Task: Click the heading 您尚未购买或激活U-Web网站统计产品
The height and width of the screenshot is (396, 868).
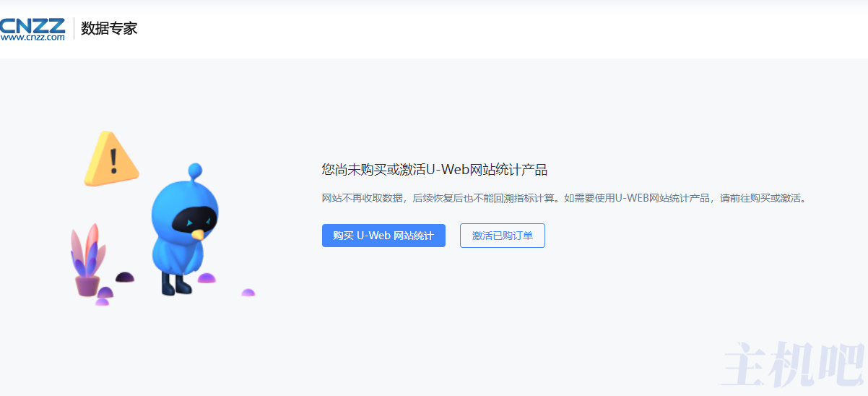Action: click(x=434, y=170)
